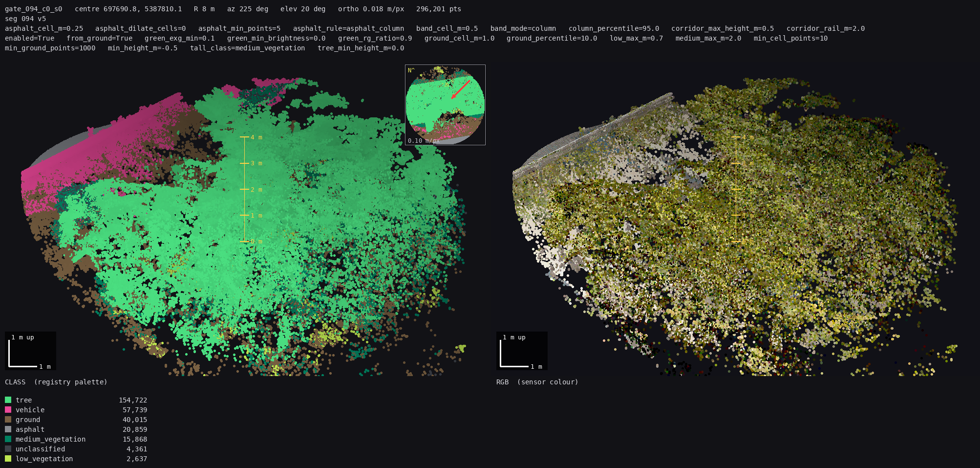Click the vehicle pink color swatch
Screen dimensions: 980x468
pos(8,410)
